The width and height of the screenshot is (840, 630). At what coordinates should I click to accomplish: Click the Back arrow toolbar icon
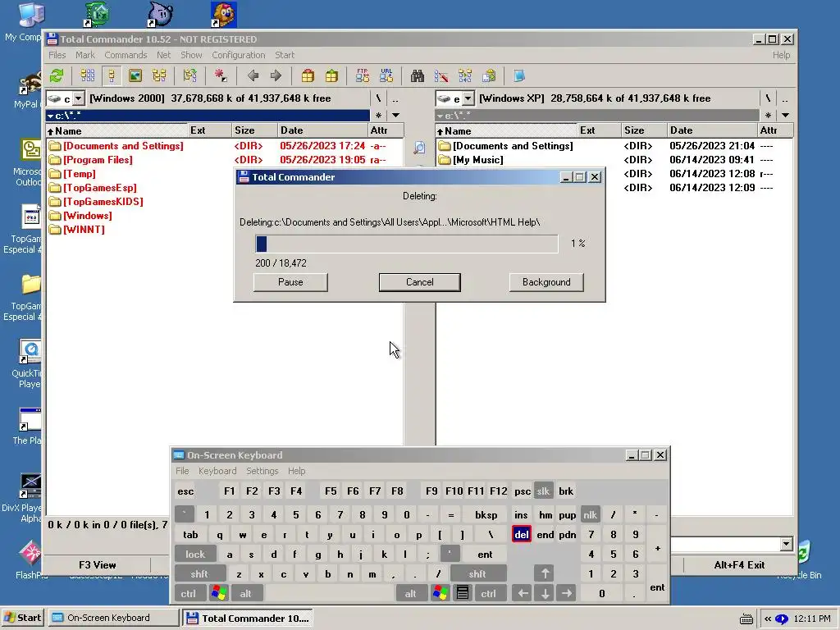pyautogui.click(x=253, y=75)
